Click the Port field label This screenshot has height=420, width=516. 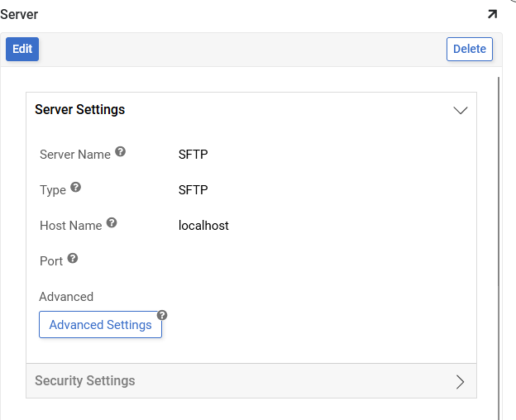tap(51, 261)
